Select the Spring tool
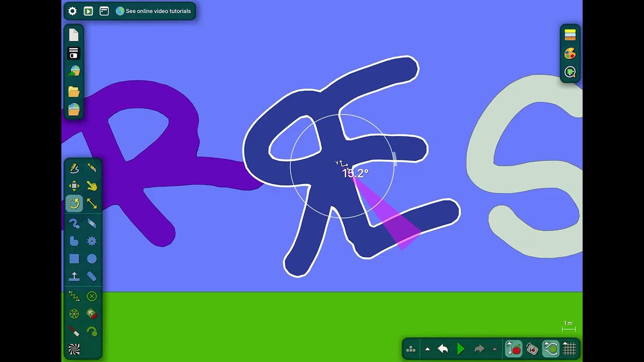The image size is (644, 362). (x=74, y=296)
